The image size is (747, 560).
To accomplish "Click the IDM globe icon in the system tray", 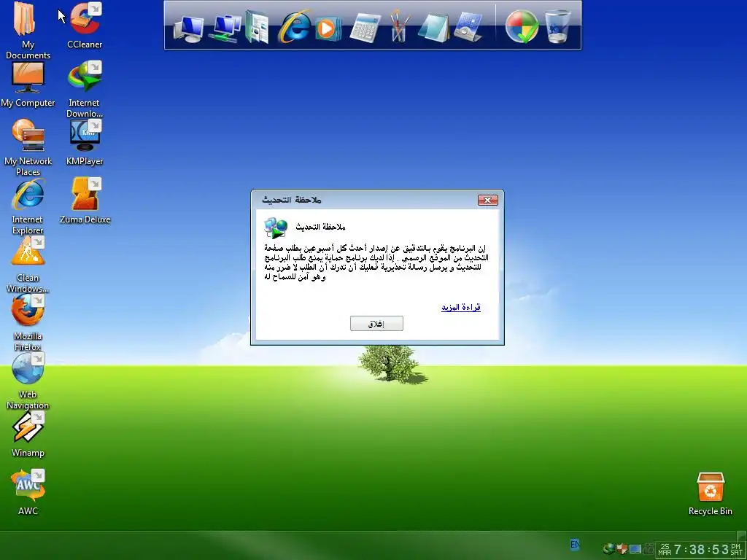I will (x=608, y=549).
